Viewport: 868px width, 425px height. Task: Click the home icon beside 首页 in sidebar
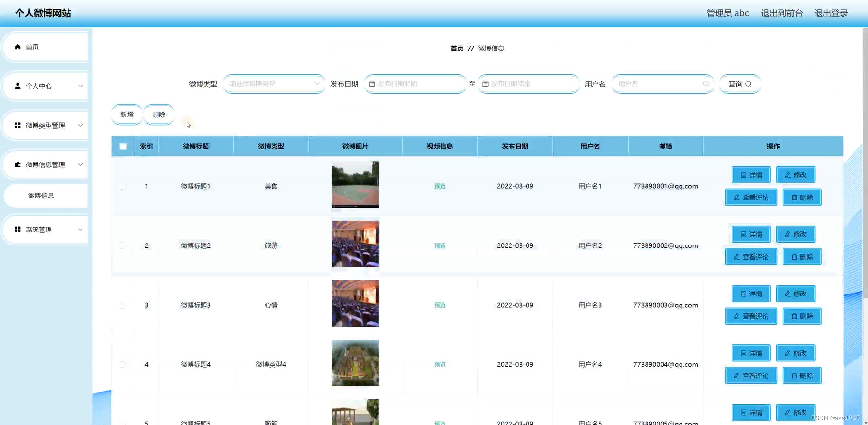click(18, 47)
